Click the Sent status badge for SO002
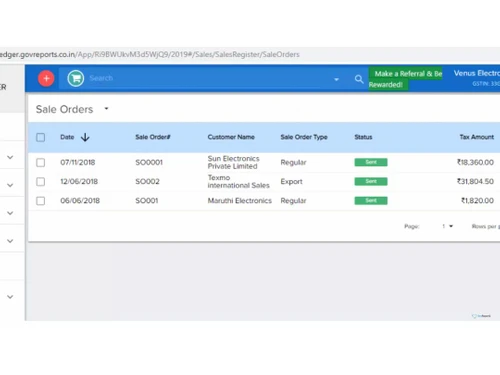 point(371,181)
